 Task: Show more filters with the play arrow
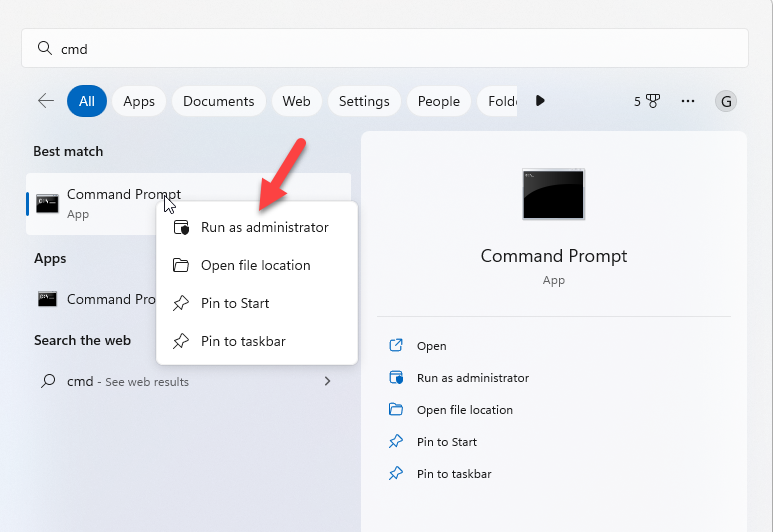pyautogui.click(x=540, y=101)
